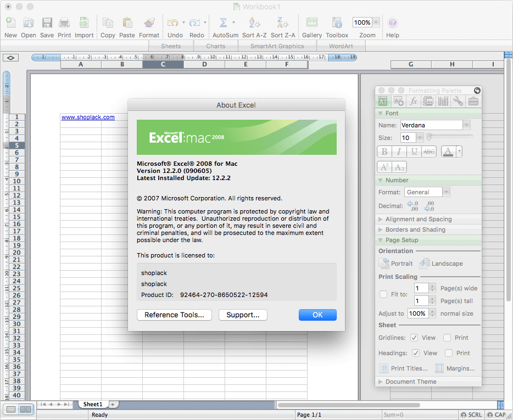Open the Toolbox toolbar icon

pos(337,23)
